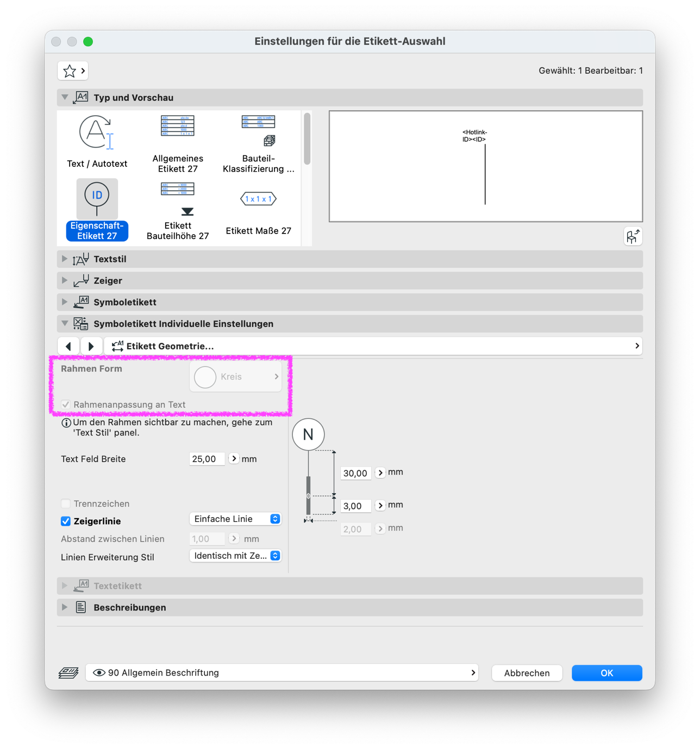
Task: Click the Zeiger panel icon
Action: [x=81, y=281]
